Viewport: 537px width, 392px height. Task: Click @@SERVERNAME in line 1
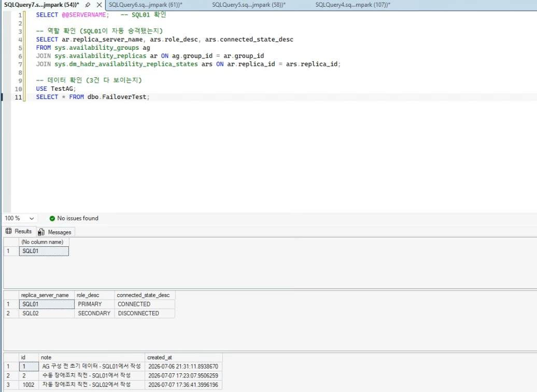pos(84,15)
